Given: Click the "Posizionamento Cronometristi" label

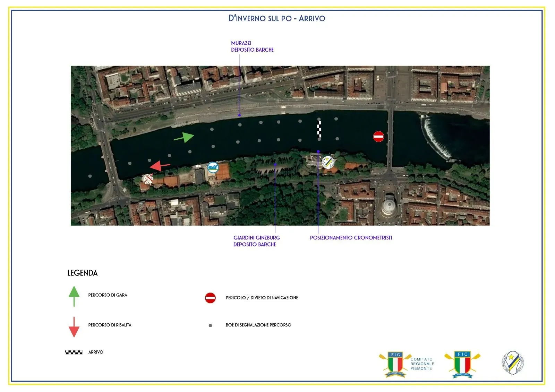Looking at the screenshot, I should 351,238.
